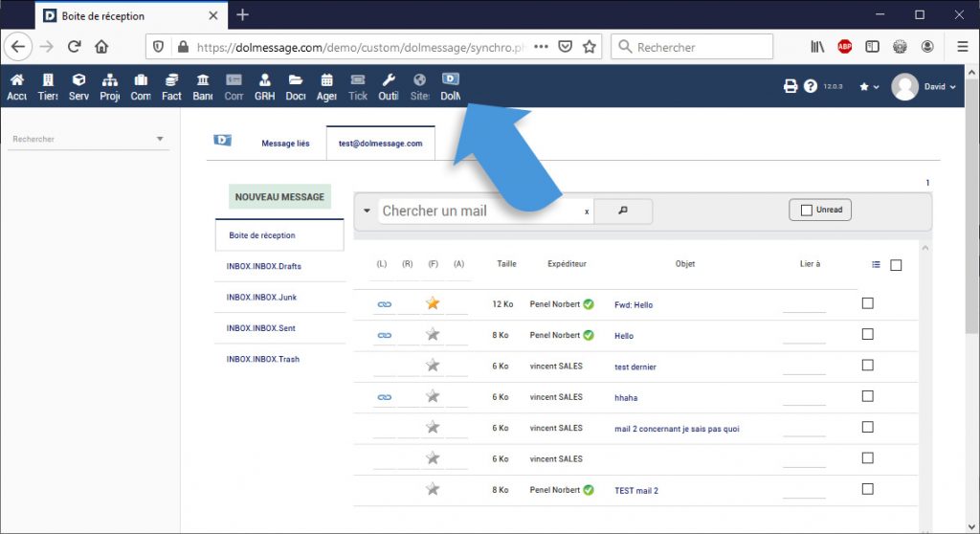Click the Banque building icon
Image resolution: width=980 pixels, height=534 pixels.
coord(203,80)
